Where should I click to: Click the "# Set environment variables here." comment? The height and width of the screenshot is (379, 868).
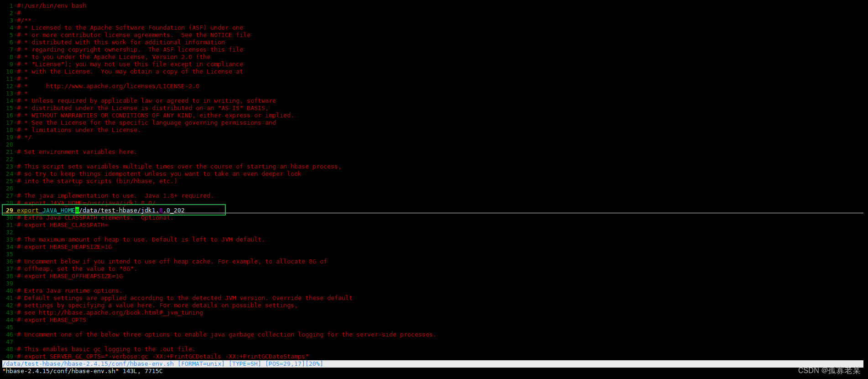pos(77,152)
